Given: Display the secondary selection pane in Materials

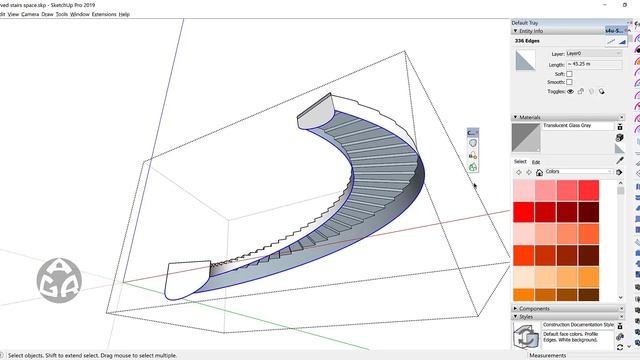Looking at the screenshot, I should 620,127.
